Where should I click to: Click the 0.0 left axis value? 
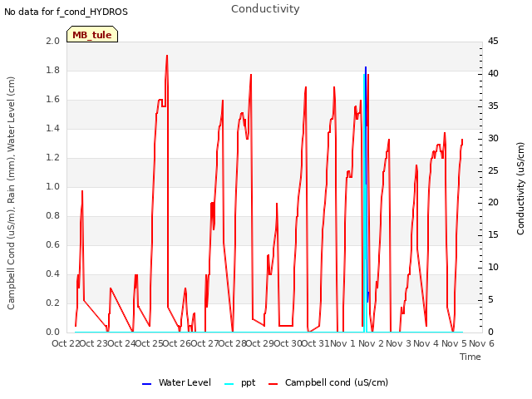tap(53, 332)
